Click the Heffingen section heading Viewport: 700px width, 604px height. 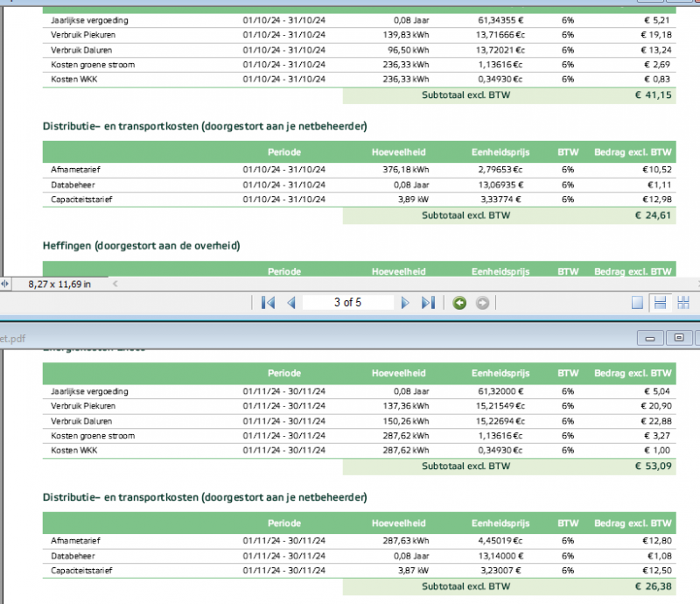pyautogui.click(x=141, y=244)
